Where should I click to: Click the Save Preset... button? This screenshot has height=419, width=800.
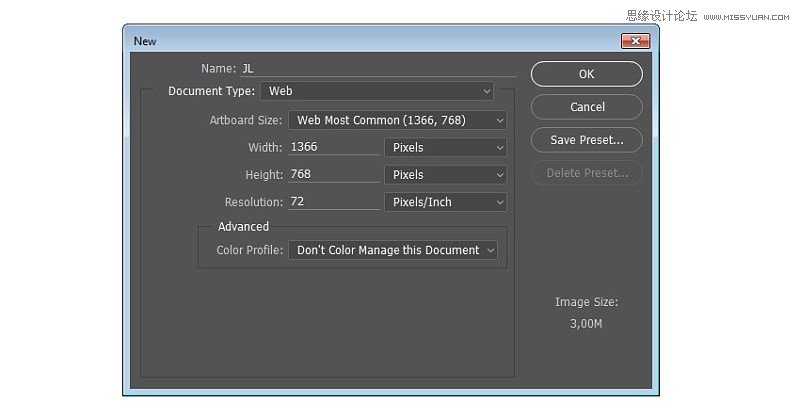point(587,140)
